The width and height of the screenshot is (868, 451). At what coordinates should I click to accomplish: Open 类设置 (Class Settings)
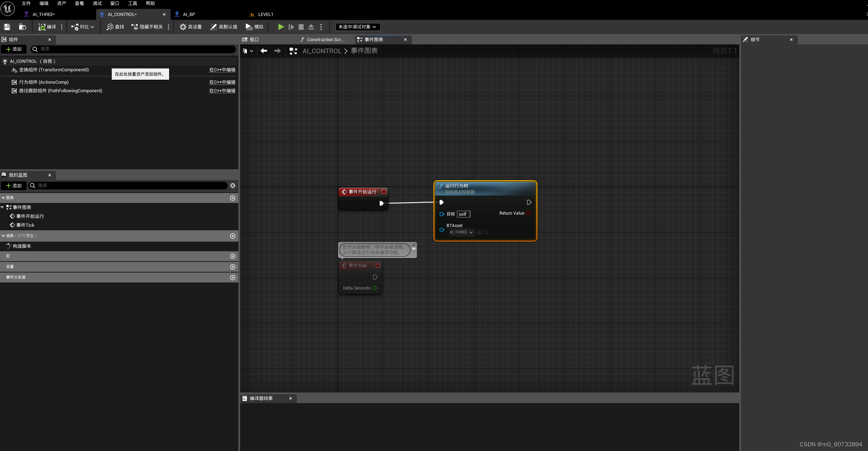pos(190,27)
